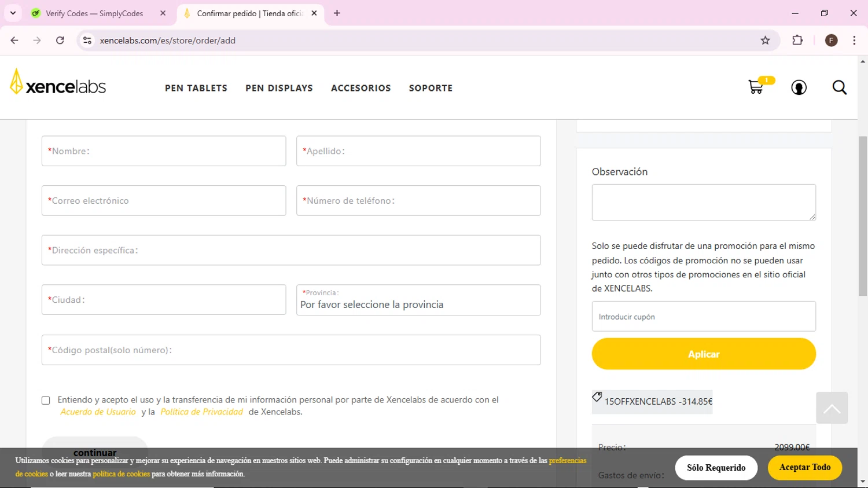This screenshot has width=868, height=488.
Task: Open the site search magnifier icon
Action: pyautogui.click(x=840, y=87)
